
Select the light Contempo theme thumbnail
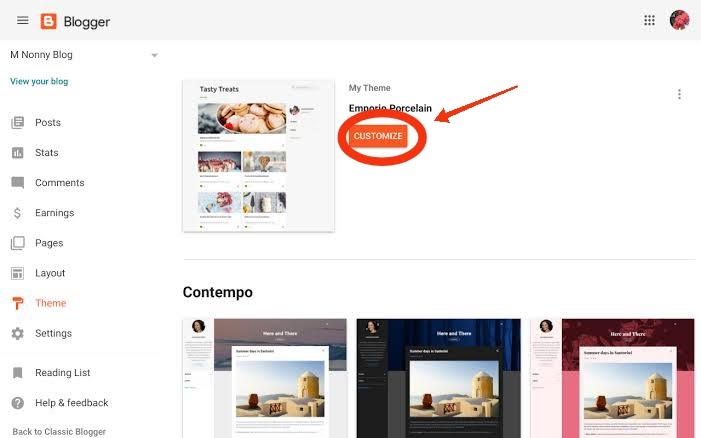click(x=265, y=378)
